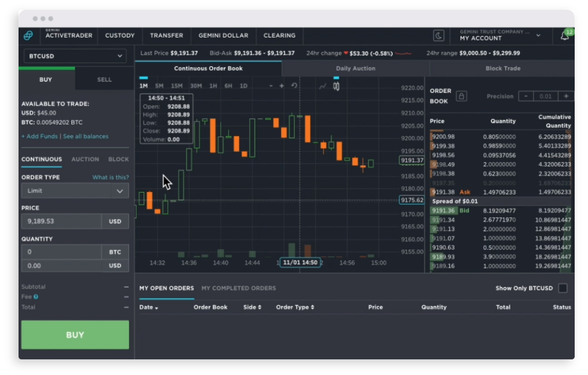Viewport: 588px width, 375px height.
Task: Select the 5M chart interval
Action: click(159, 86)
